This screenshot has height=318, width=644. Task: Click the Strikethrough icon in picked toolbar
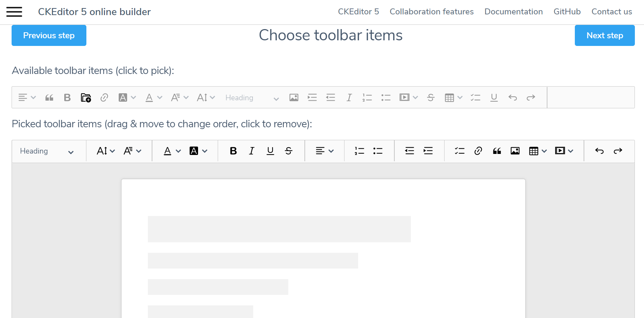pos(288,151)
